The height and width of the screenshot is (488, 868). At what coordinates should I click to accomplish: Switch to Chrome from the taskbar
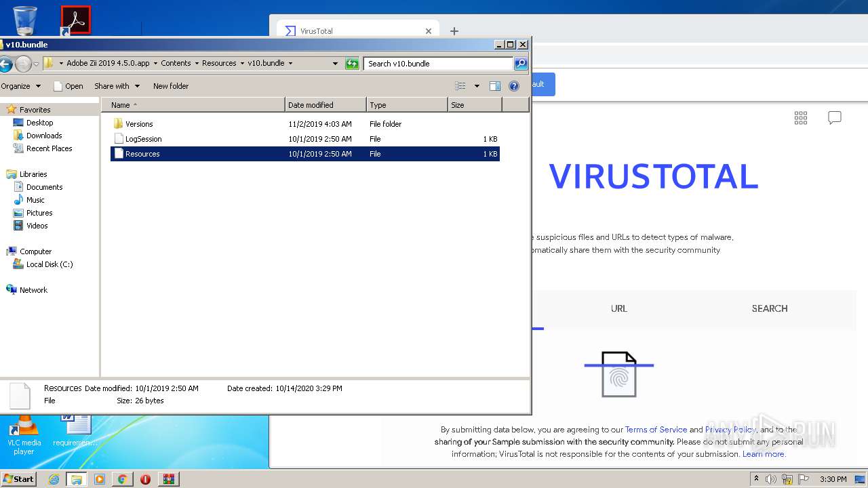(x=123, y=479)
